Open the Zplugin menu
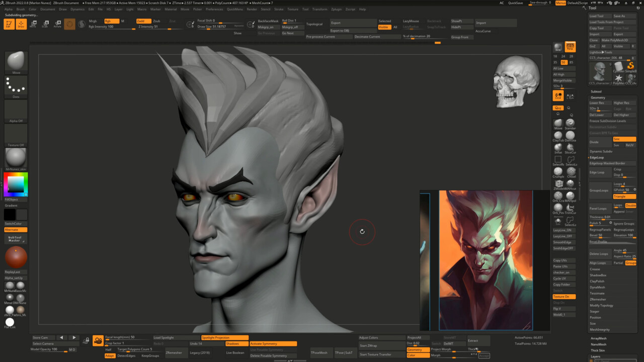This screenshot has height=362, width=644. [x=337, y=9]
